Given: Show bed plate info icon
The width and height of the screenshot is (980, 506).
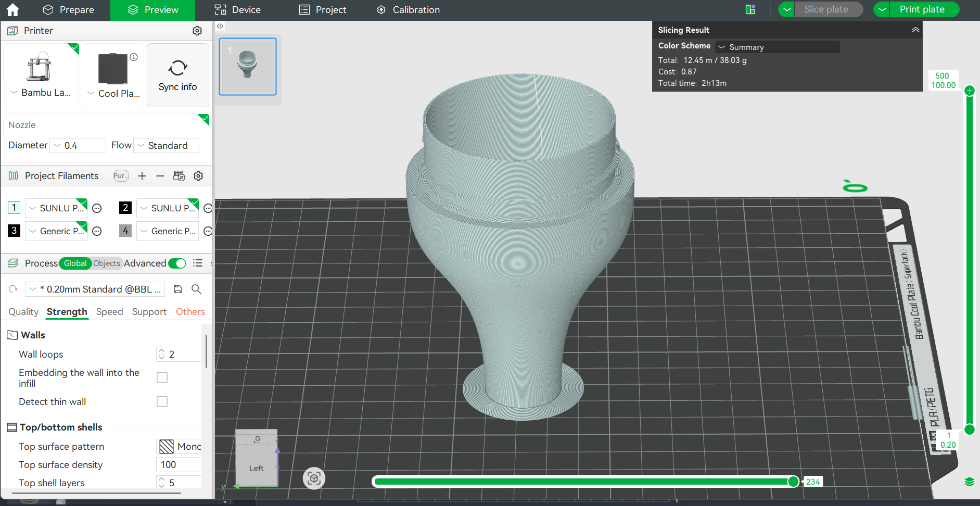Looking at the screenshot, I should pyautogui.click(x=134, y=57).
